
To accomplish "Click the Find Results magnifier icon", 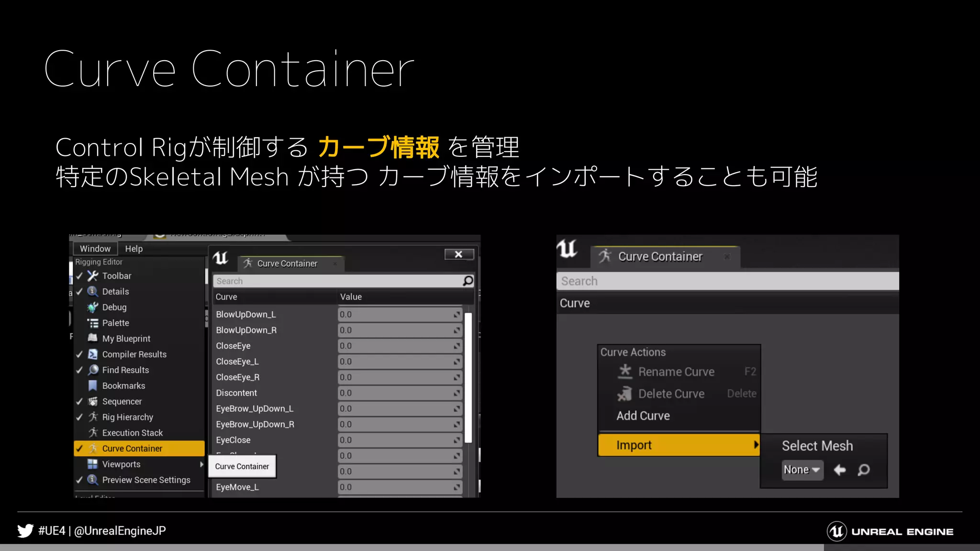I will tap(93, 370).
